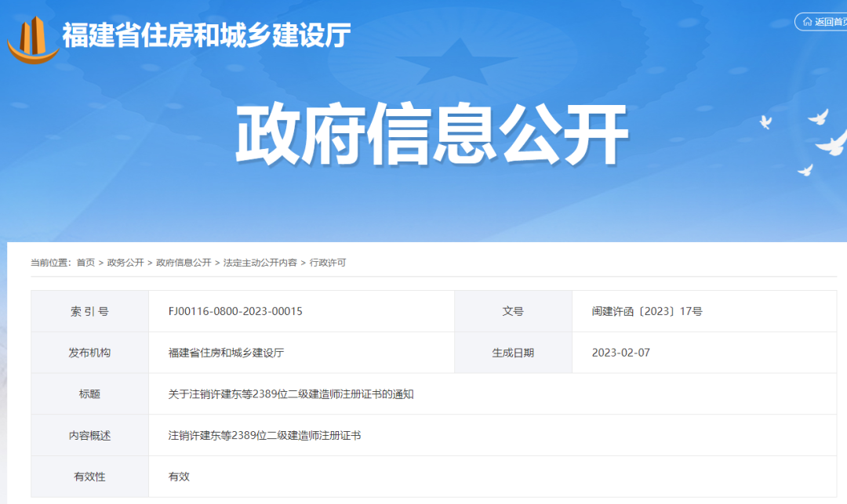The height and width of the screenshot is (504, 847).
Task: Click the 福建省住房和城乡建设厅 site title
Action: pyautogui.click(x=206, y=35)
